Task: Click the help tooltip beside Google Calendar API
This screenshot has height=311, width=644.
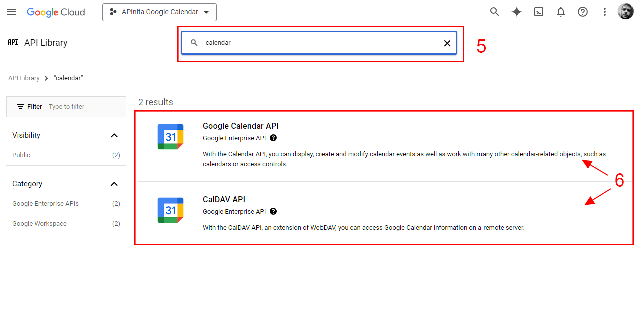Action: point(273,138)
